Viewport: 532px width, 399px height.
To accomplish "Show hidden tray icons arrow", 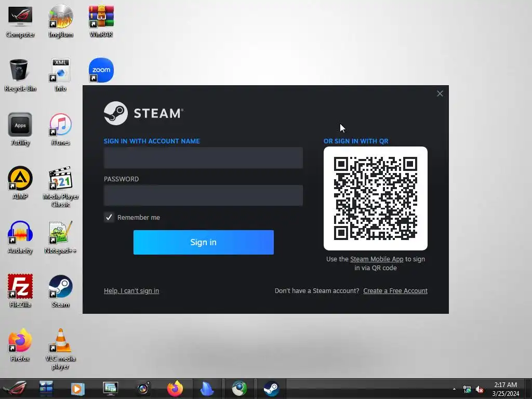I will coord(454,389).
